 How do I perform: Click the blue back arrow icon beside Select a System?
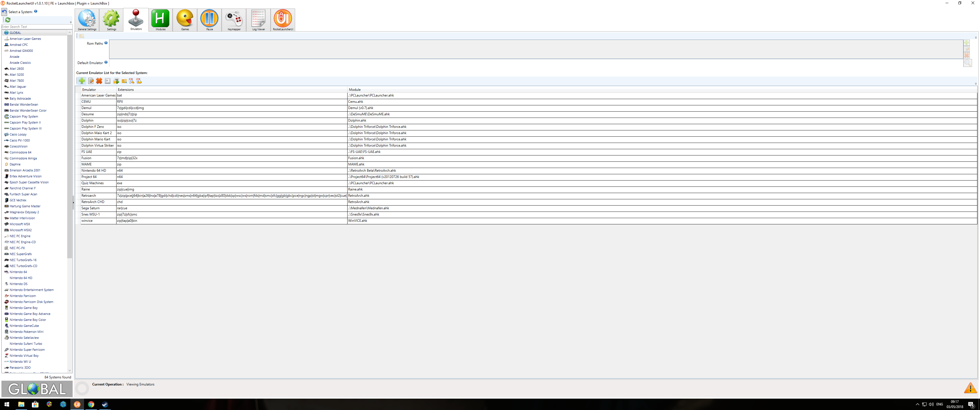coord(4,12)
